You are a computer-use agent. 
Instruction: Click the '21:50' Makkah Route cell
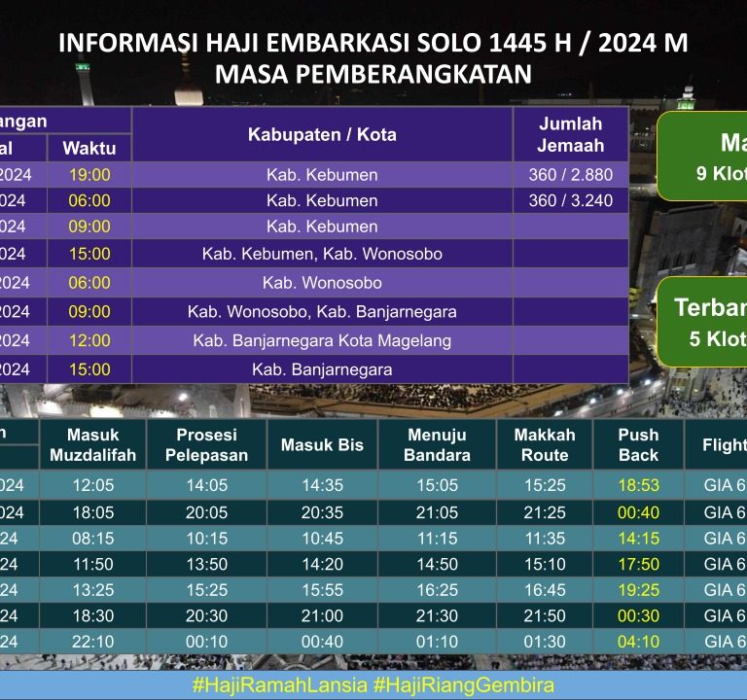point(545,615)
